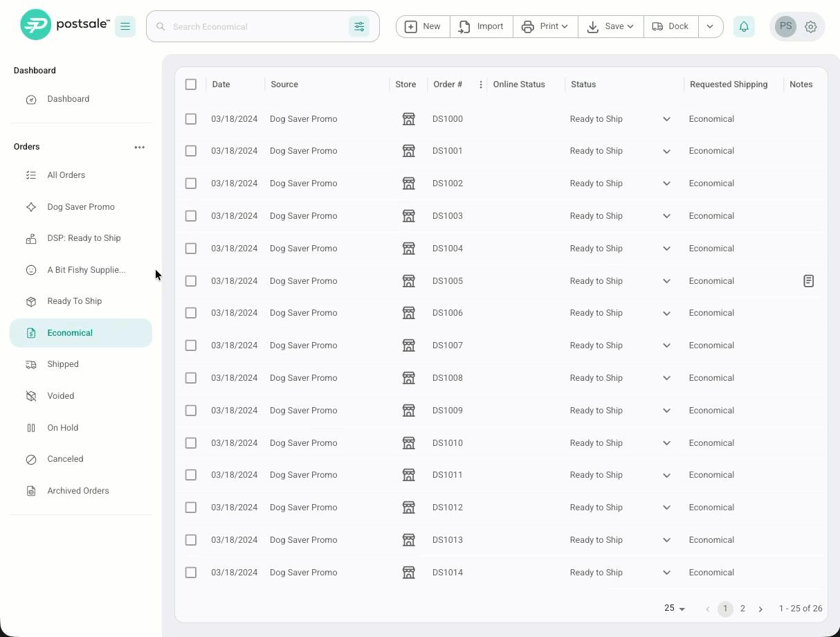Open the Orders section three-dot menu
The image size is (840, 637).
140,147
